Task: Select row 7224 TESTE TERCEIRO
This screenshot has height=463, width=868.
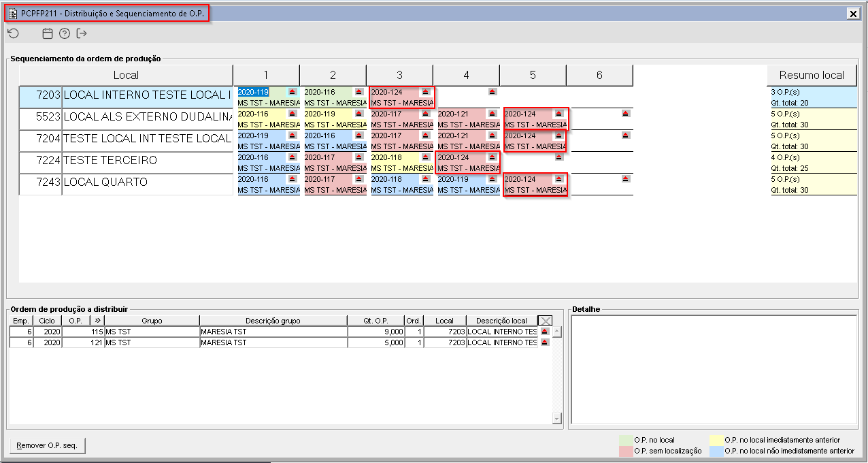Action: pyautogui.click(x=126, y=163)
